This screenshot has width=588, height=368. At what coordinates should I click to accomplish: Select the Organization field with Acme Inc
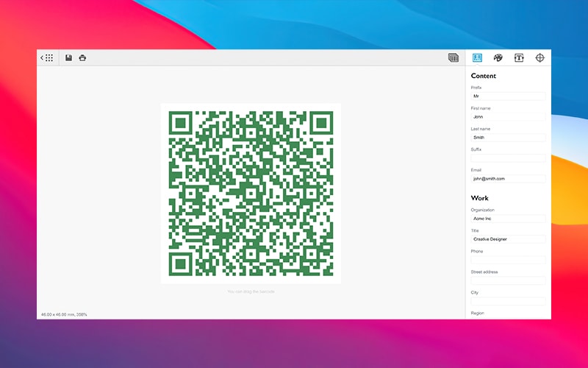508,219
